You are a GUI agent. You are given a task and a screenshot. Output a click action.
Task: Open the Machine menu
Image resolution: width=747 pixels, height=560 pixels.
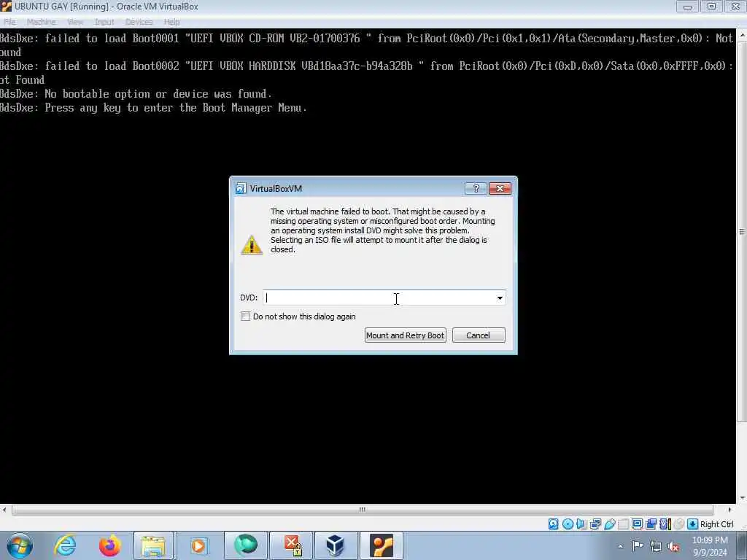(x=41, y=22)
